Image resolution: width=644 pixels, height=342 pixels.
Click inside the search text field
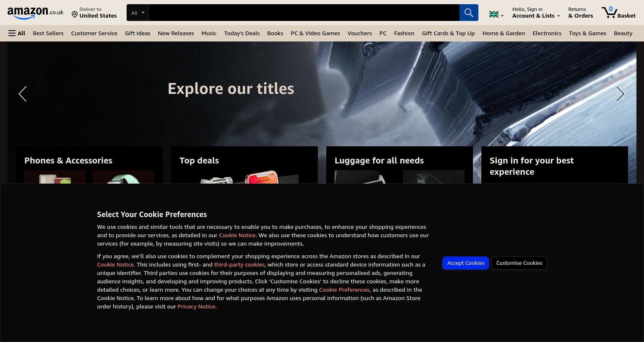click(x=304, y=13)
